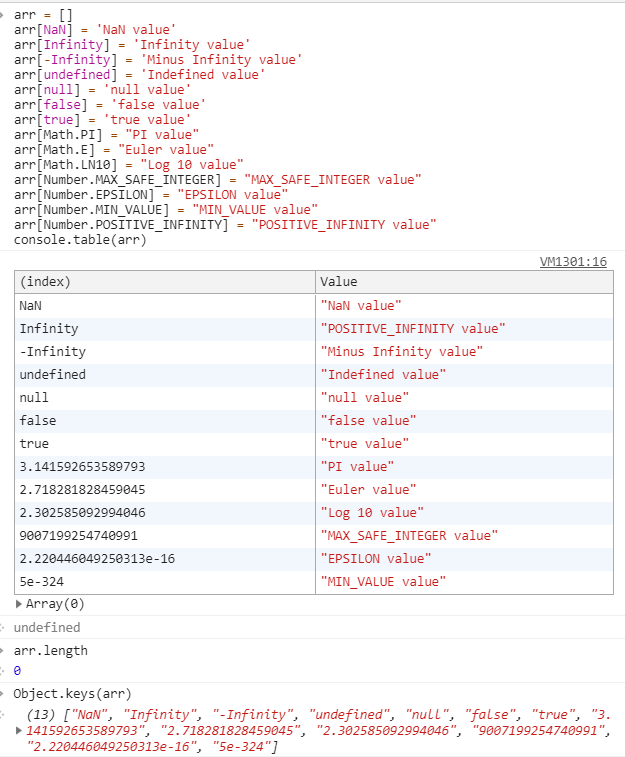Select the -Infinity index cell

[165, 352]
